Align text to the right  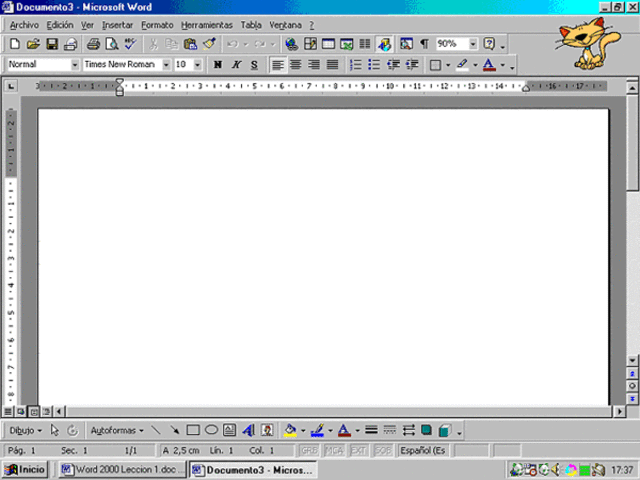[x=314, y=64]
